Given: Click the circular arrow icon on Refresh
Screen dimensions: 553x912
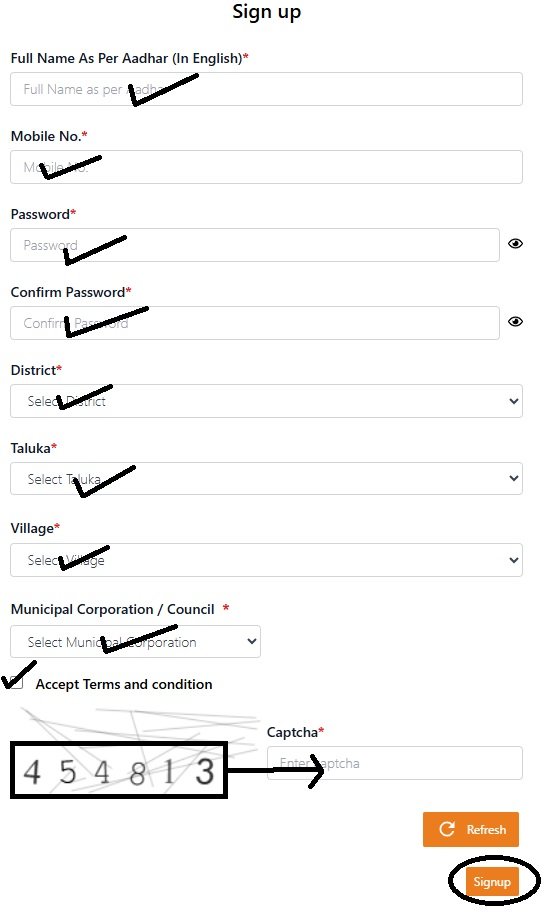Looking at the screenshot, I should pyautogui.click(x=447, y=829).
